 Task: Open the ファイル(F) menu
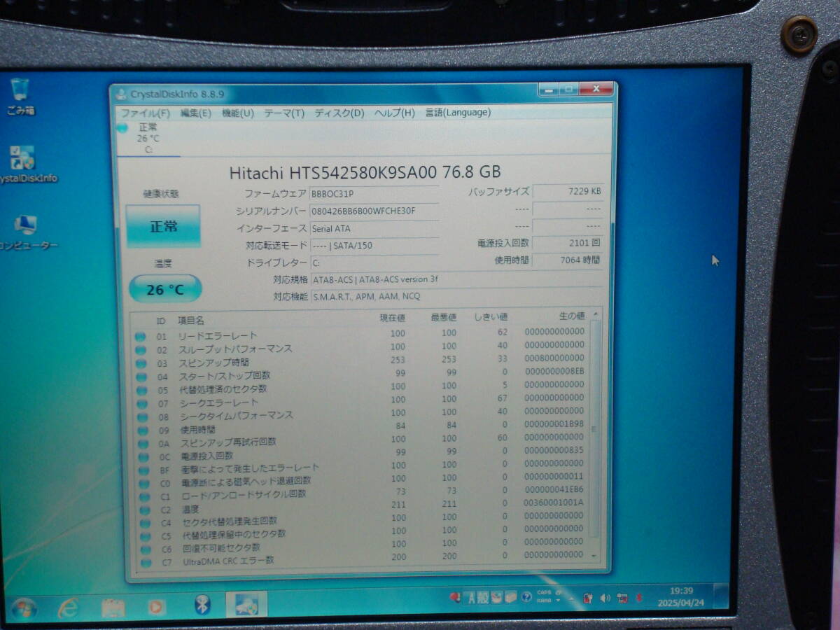click(x=145, y=113)
